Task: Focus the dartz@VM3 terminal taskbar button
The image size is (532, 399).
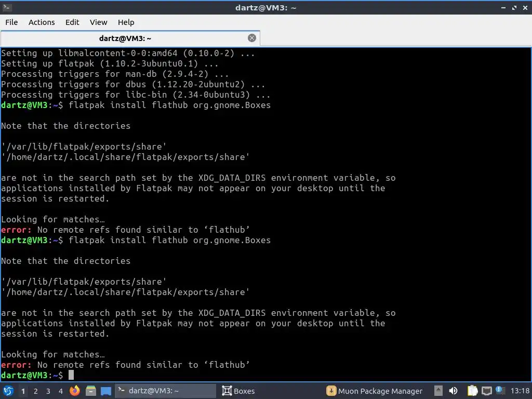Action: 166,391
